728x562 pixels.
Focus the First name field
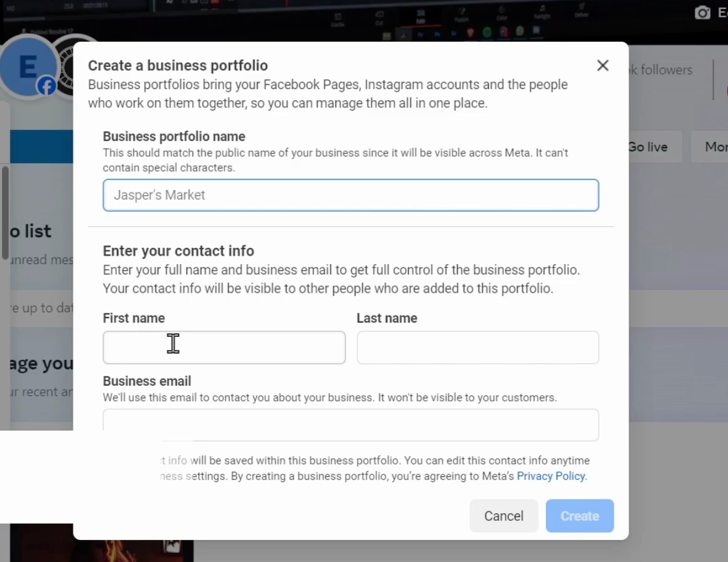224,347
